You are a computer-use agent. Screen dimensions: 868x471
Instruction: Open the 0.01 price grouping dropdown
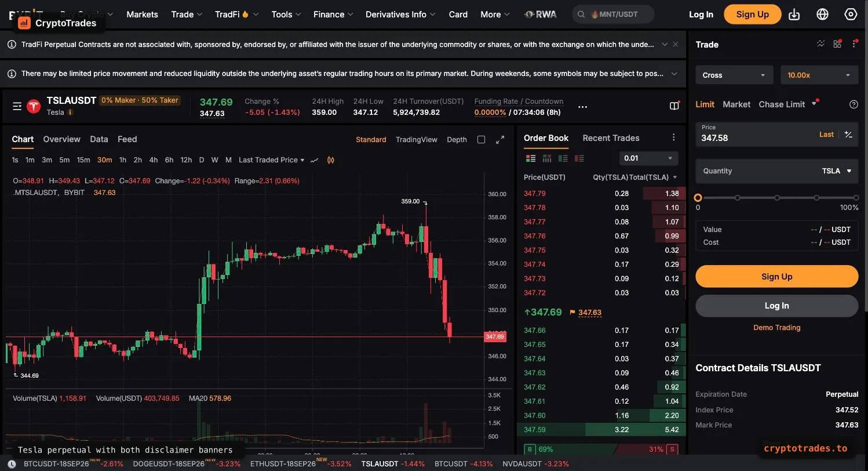click(648, 158)
